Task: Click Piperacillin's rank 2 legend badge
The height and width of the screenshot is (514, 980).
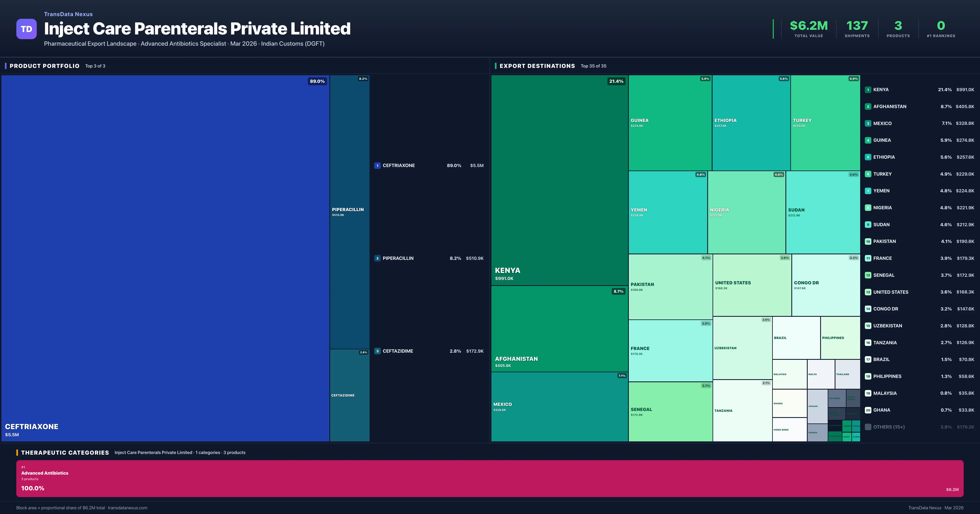Action: 377,258
